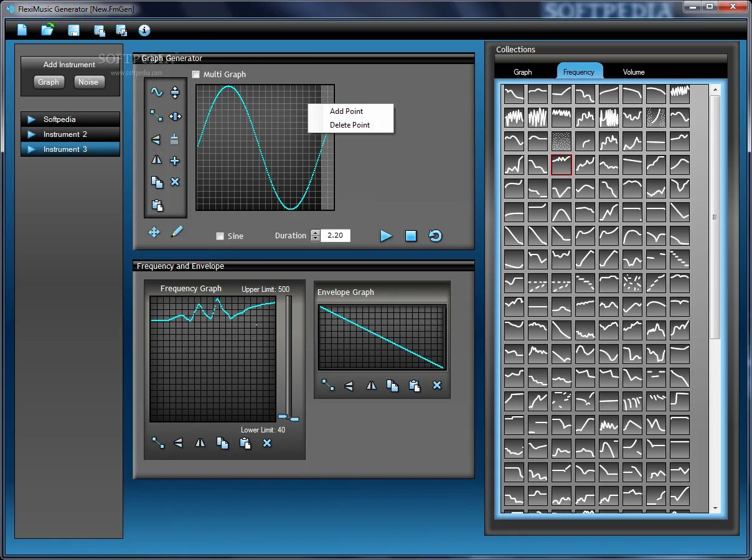752x560 pixels.
Task: Select the Instrument 3 row
Action: (x=70, y=149)
